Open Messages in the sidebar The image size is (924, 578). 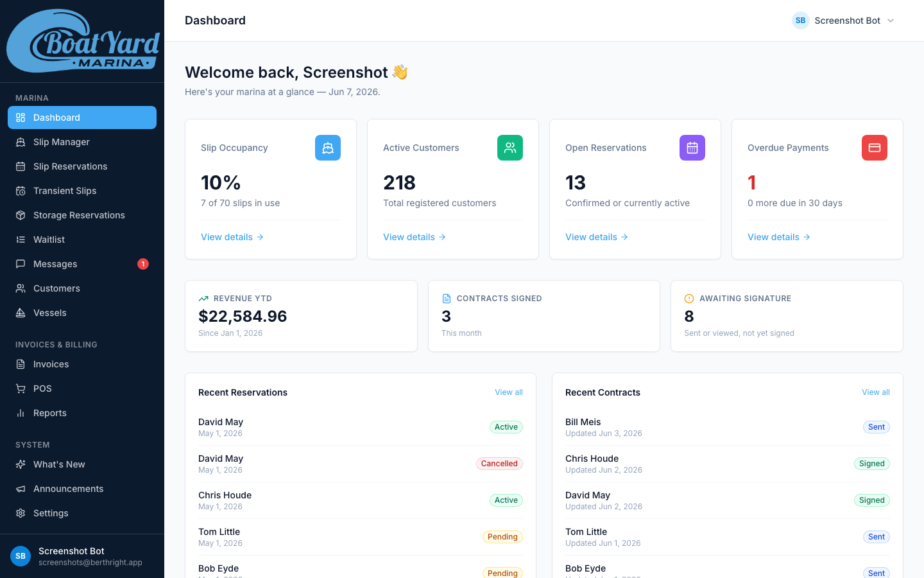click(82, 264)
